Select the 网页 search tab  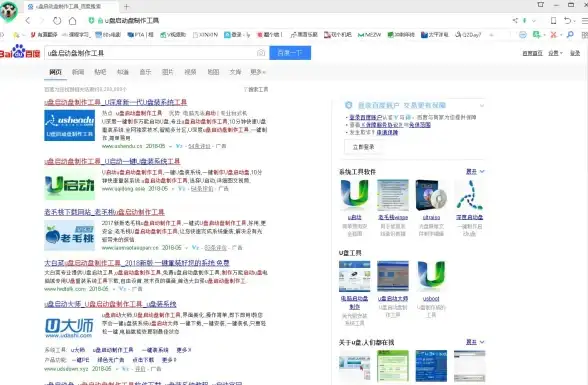tap(56, 72)
